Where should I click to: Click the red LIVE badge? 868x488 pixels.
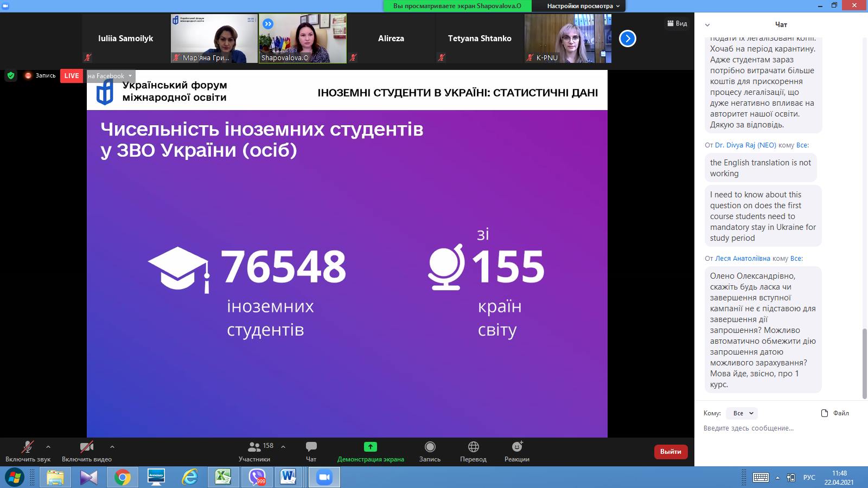click(x=72, y=76)
